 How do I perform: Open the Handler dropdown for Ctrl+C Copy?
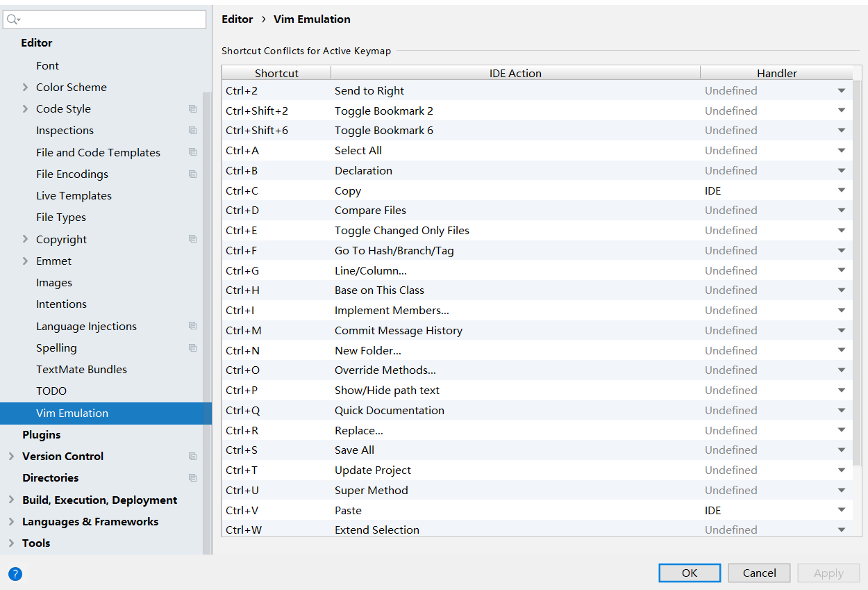click(841, 190)
